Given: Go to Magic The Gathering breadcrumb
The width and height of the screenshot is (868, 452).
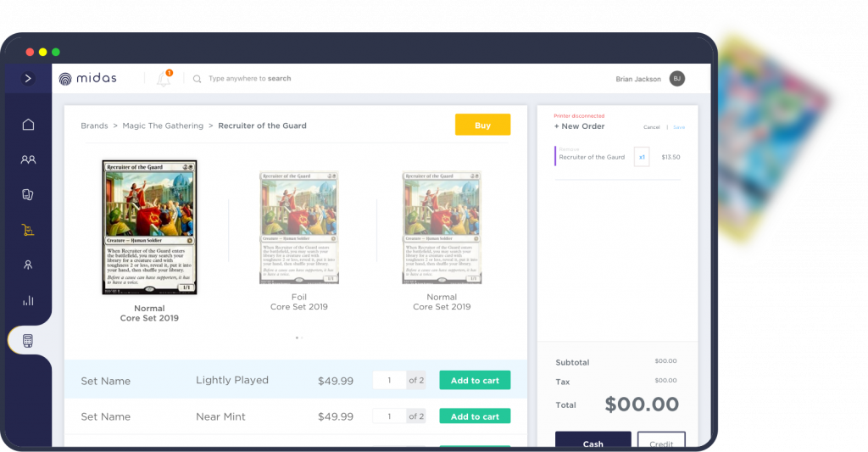Looking at the screenshot, I should [x=163, y=126].
